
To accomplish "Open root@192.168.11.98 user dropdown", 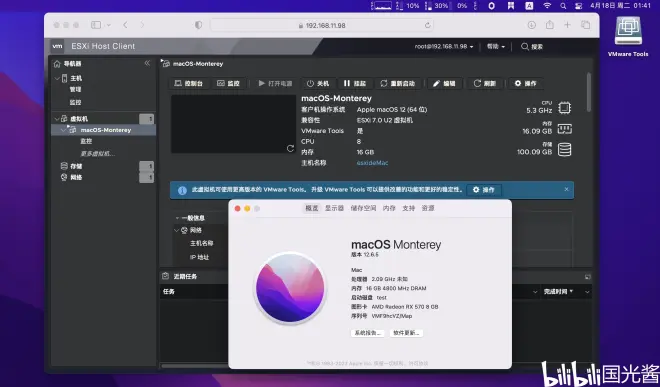I will pos(444,46).
